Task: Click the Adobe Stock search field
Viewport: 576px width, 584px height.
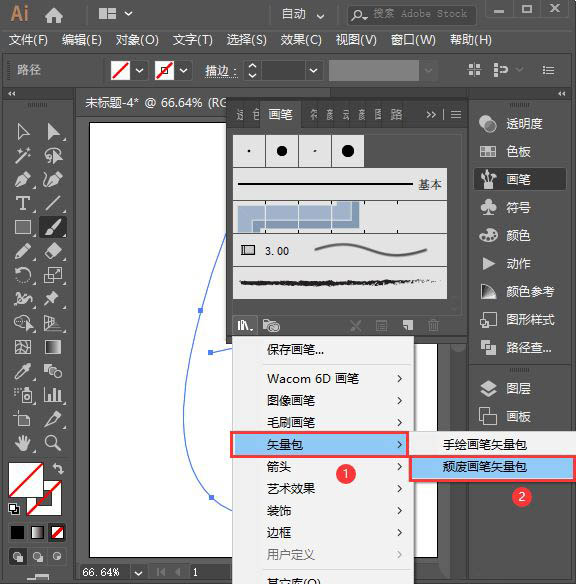Action: click(411, 15)
